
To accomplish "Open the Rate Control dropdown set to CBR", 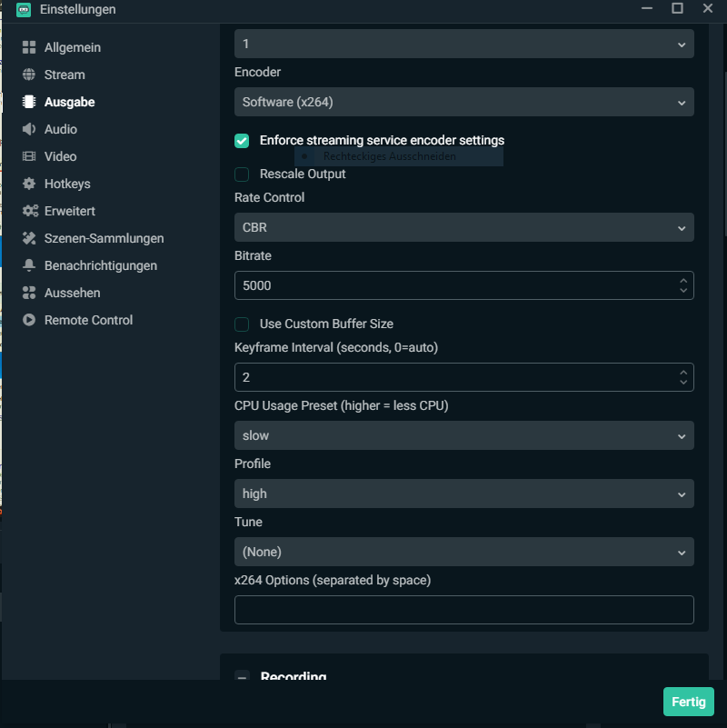I will [463, 227].
